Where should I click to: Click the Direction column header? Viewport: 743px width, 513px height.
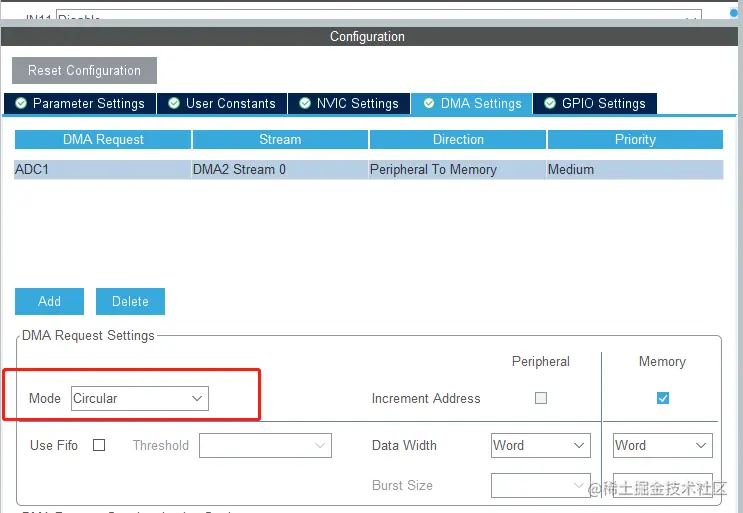click(x=458, y=139)
